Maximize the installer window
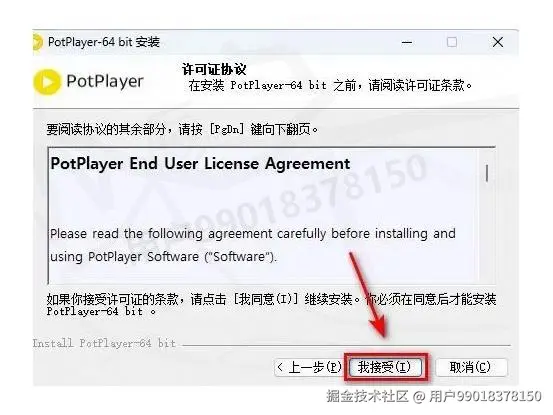 coord(452,42)
